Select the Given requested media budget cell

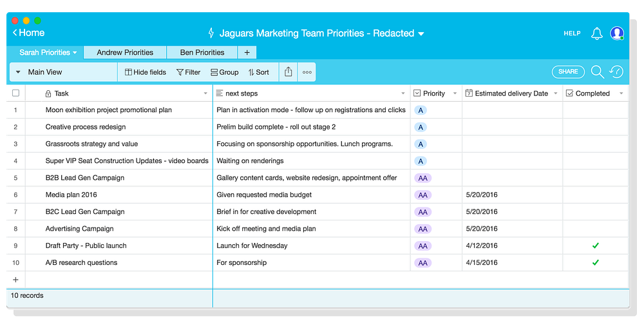pos(312,195)
